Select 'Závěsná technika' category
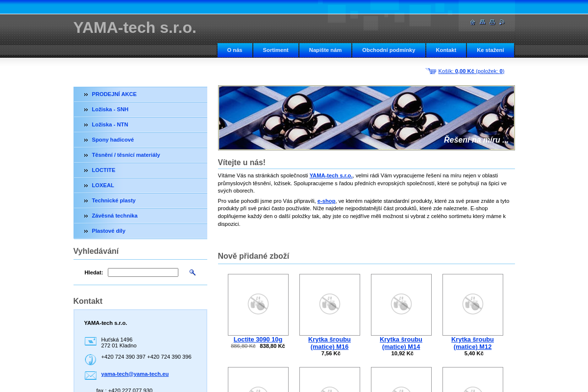Screen dimensions: 588x392 (x=140, y=216)
